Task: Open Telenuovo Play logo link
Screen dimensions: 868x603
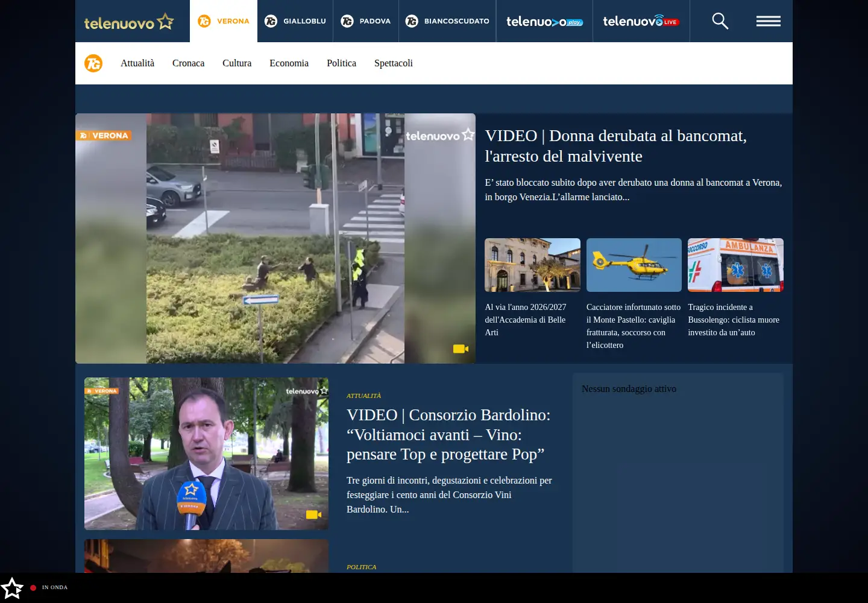Action: pos(544,22)
